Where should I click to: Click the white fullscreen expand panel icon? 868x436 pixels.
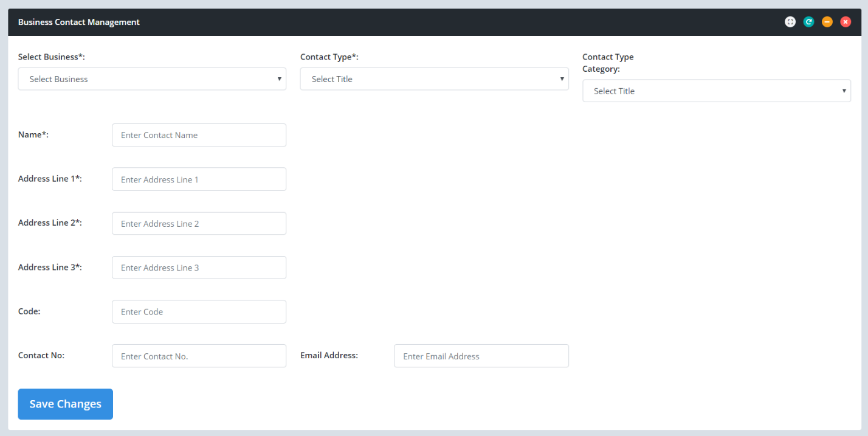790,22
